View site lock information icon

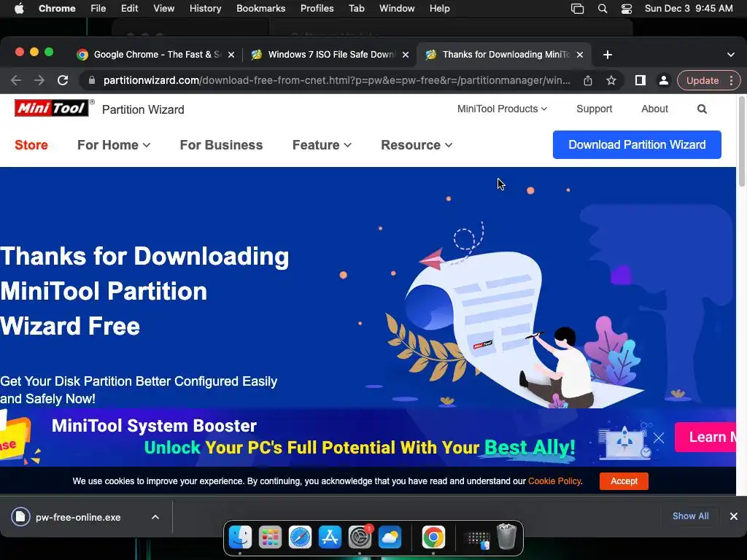coord(91,80)
